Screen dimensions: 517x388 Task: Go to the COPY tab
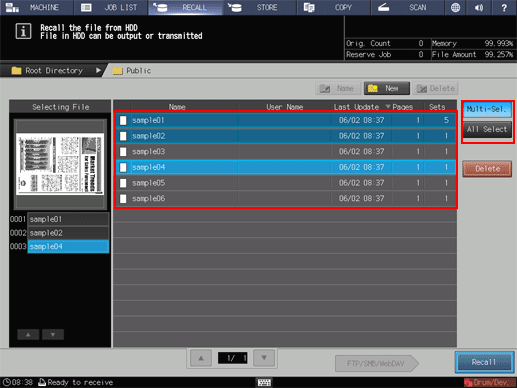tap(334, 7)
